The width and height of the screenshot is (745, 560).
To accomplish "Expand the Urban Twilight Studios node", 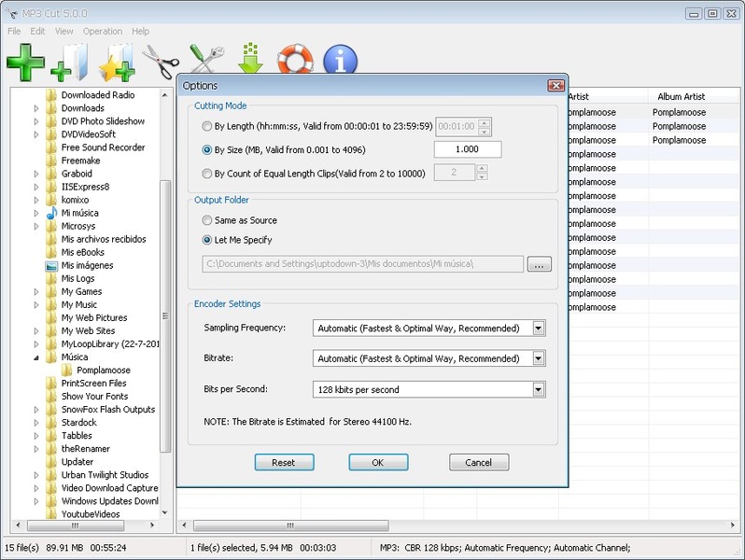I will click(x=36, y=475).
